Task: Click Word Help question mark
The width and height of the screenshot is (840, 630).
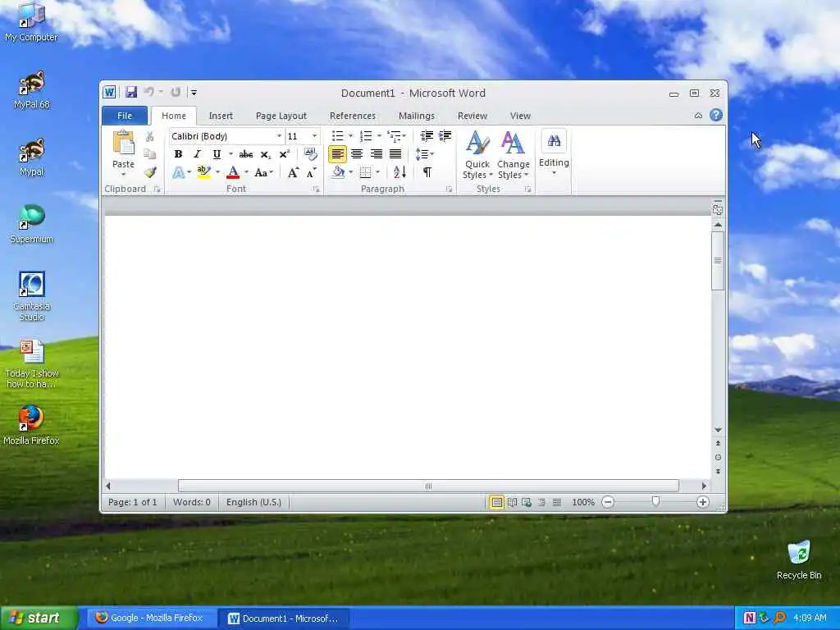Action: point(715,115)
